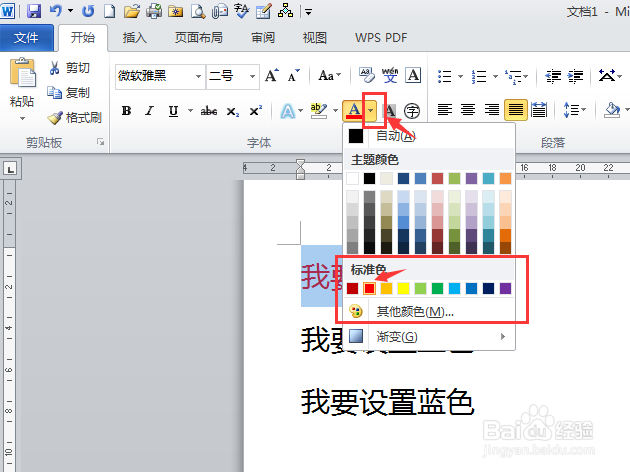The width and height of the screenshot is (630, 472).
Task: Create a new blank document
Action: 109,11
